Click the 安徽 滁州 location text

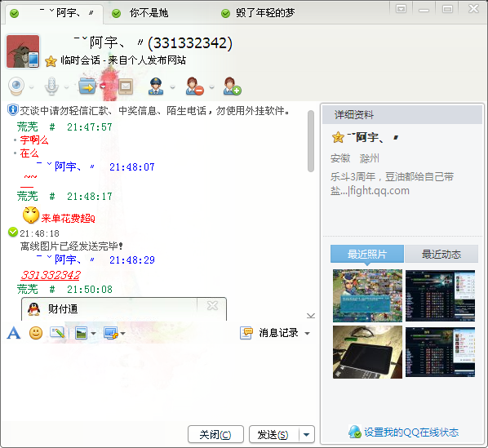pyautogui.click(x=355, y=158)
